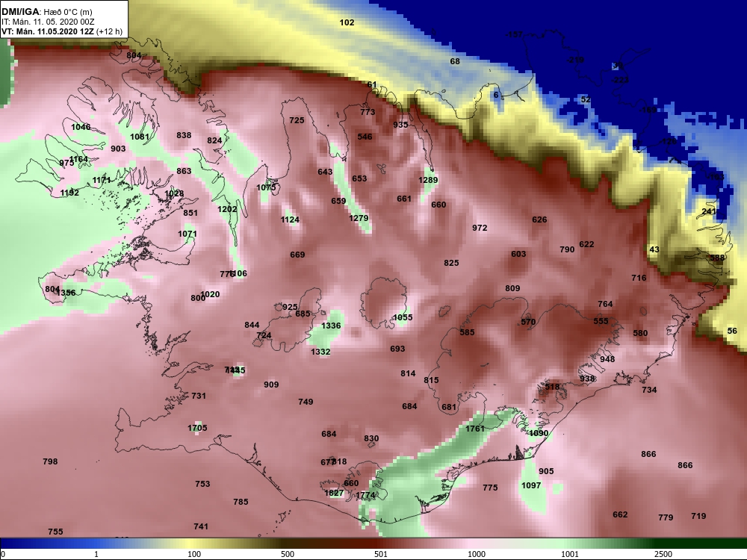Click the map value 809
The image size is (747, 560).
tap(512, 288)
